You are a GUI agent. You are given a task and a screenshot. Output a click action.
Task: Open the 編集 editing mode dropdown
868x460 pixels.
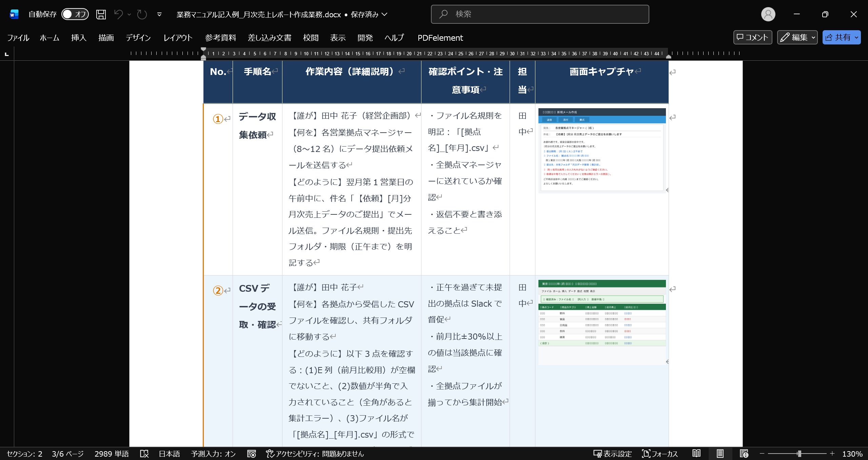click(x=797, y=37)
